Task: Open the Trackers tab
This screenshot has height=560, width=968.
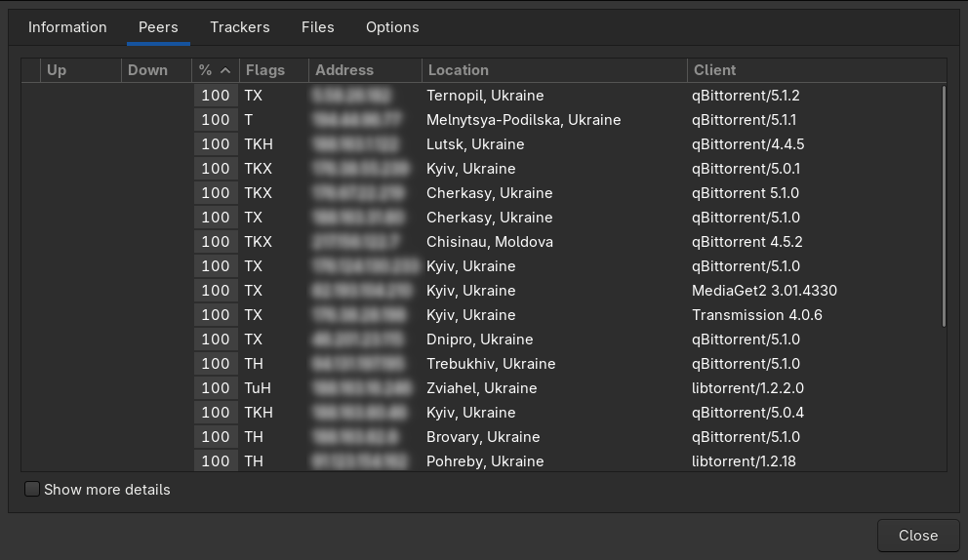Action: coord(239,27)
